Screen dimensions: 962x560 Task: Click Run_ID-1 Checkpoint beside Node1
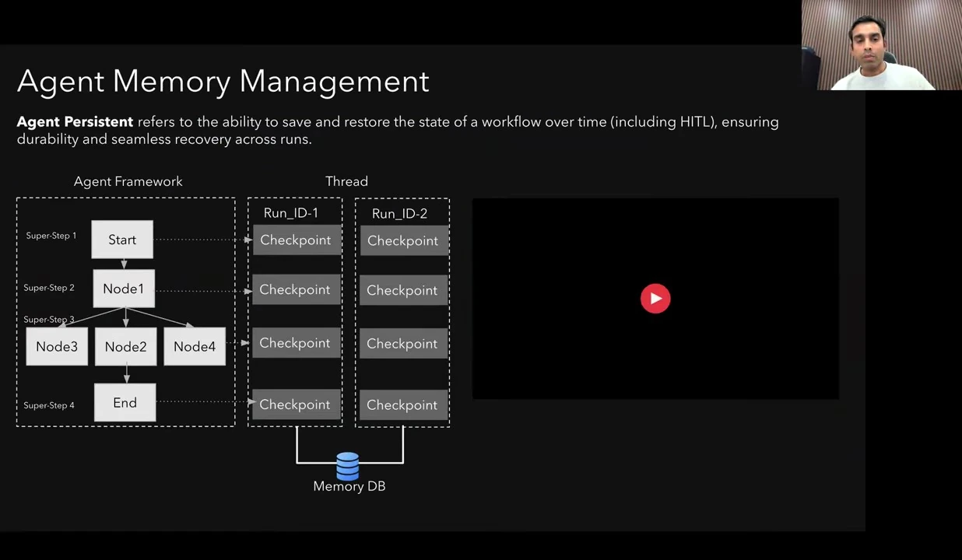[295, 290]
